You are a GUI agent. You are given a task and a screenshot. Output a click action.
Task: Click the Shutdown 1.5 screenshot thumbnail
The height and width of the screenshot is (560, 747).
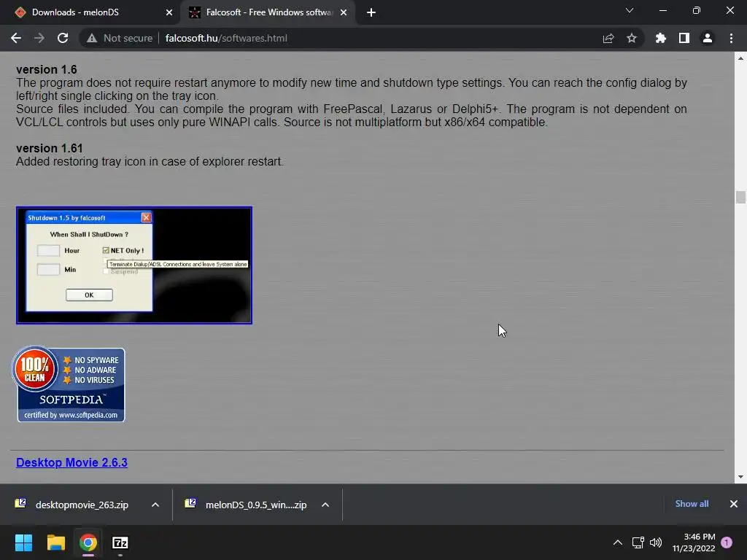click(x=134, y=265)
